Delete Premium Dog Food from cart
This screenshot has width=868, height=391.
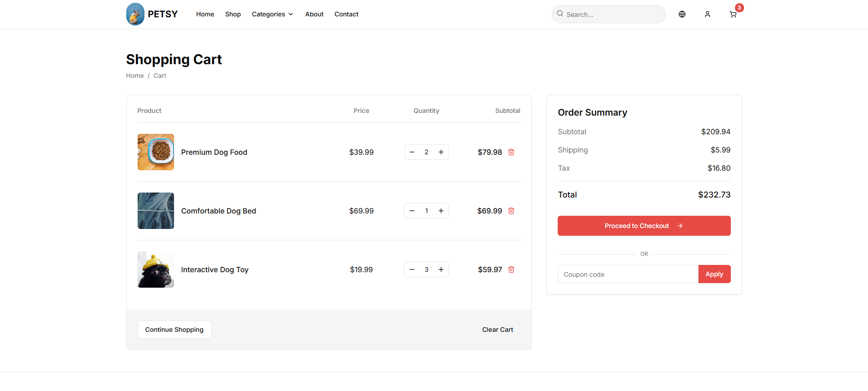[x=511, y=152]
